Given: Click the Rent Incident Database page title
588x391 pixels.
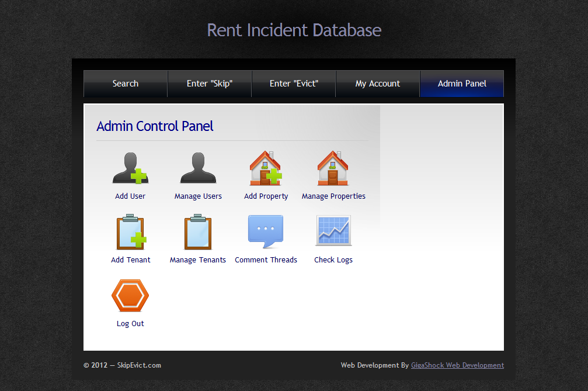Looking at the screenshot, I should click(x=294, y=30).
